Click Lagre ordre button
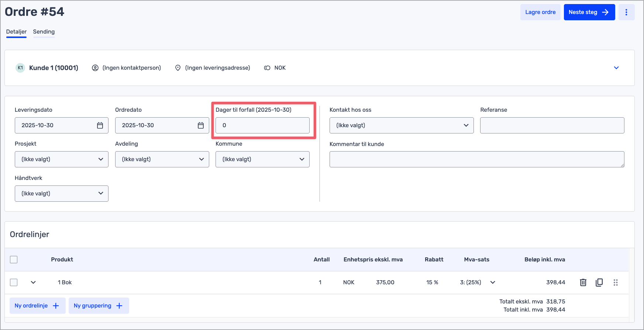Screen dimensions: 644x330 pos(540,12)
